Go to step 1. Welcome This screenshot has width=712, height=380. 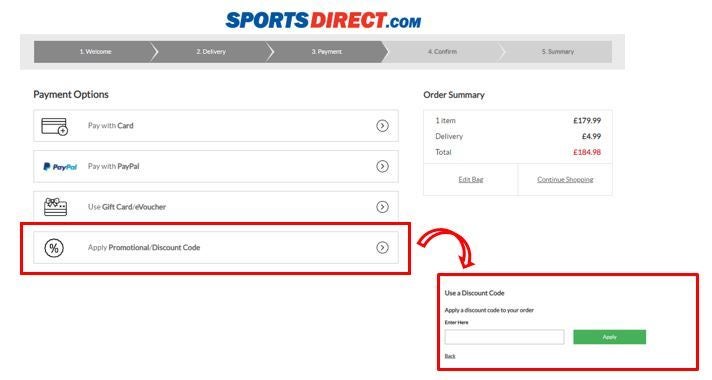coord(95,52)
